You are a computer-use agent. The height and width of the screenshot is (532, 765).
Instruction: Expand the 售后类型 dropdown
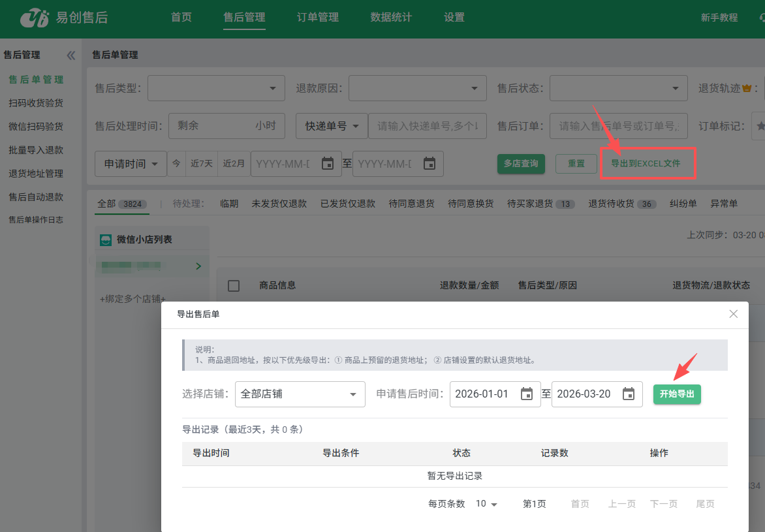(273, 89)
